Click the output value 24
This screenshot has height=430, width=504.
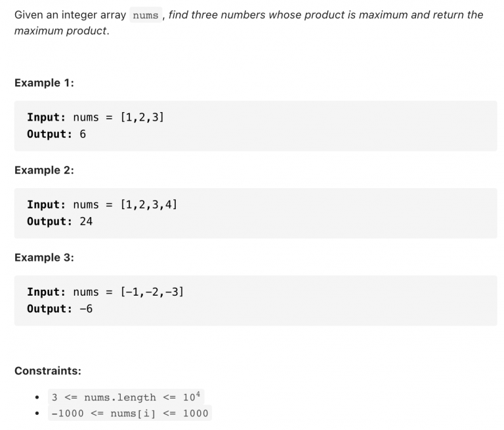tap(86, 222)
